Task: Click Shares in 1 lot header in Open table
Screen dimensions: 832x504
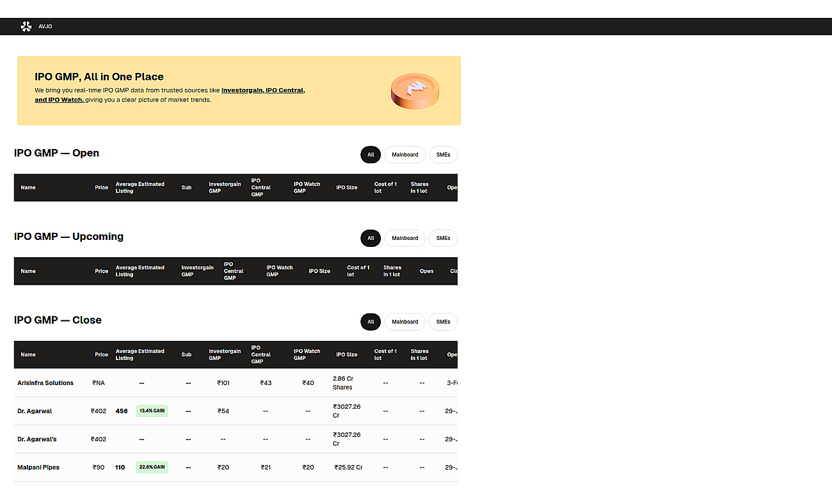Action: coord(420,187)
